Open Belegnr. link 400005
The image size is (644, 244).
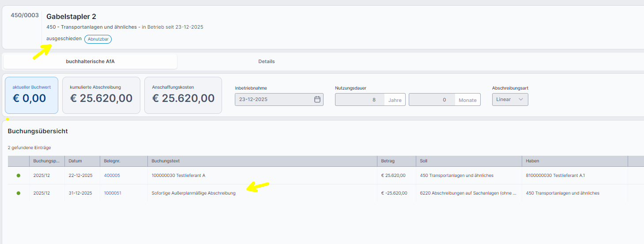tap(112, 176)
